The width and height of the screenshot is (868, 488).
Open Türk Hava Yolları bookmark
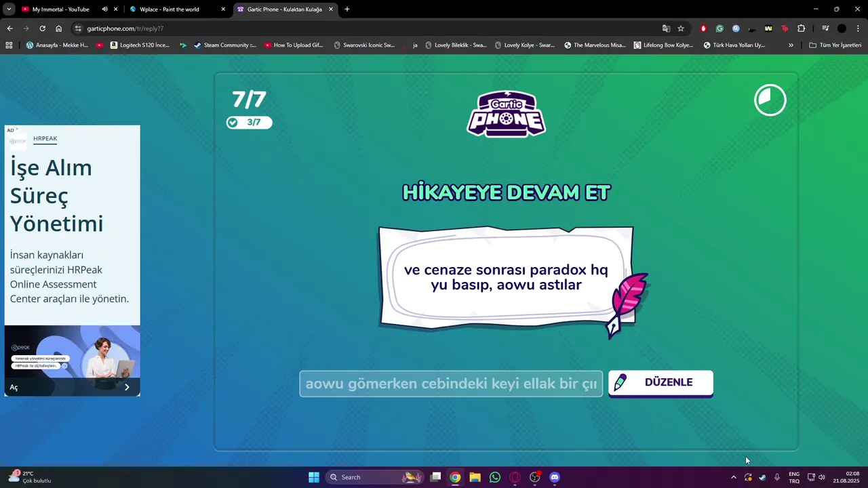click(x=734, y=45)
